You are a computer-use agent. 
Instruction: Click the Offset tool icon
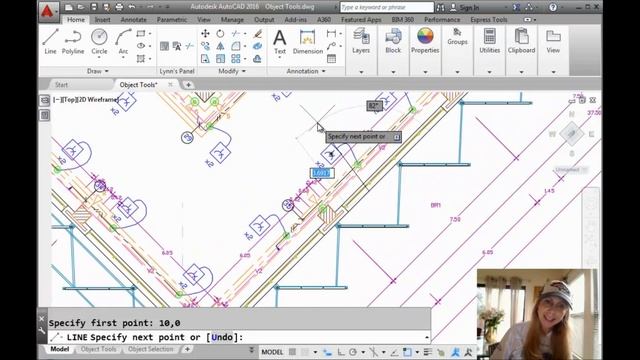coord(258,59)
